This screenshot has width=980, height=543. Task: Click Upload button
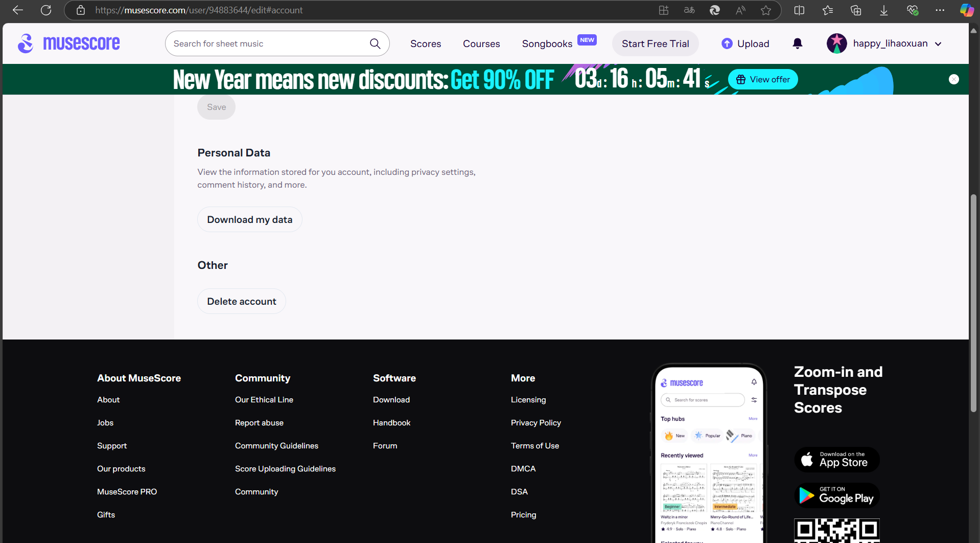[x=745, y=43]
